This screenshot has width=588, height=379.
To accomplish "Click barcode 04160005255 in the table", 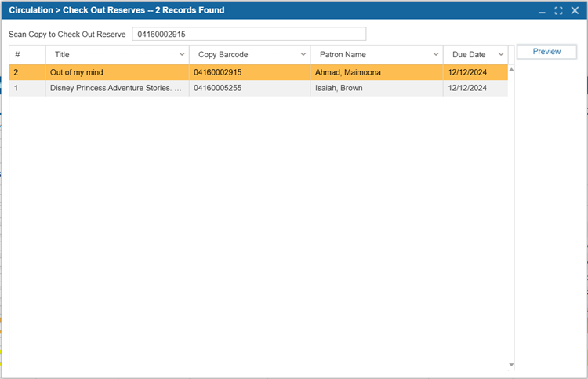I will pos(250,88).
